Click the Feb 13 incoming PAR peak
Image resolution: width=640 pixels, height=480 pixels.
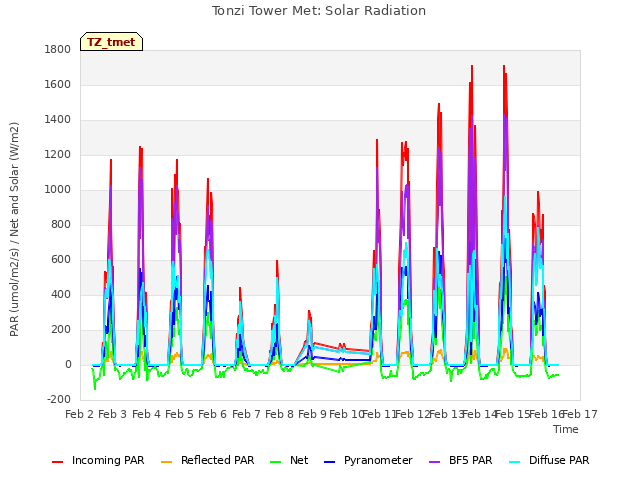click(439, 104)
